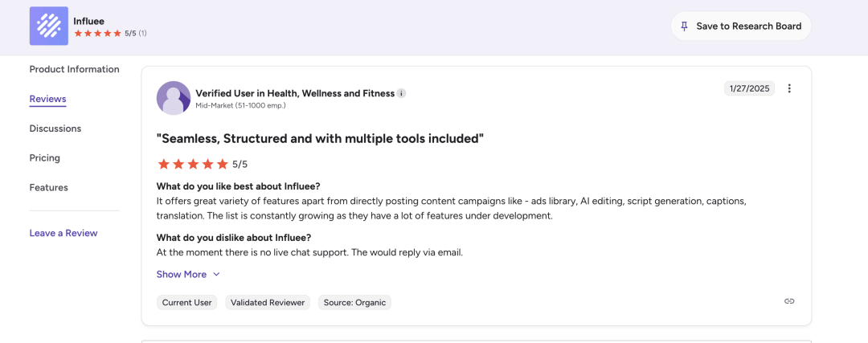
Task: Click the reviewer avatar image
Action: point(174,98)
